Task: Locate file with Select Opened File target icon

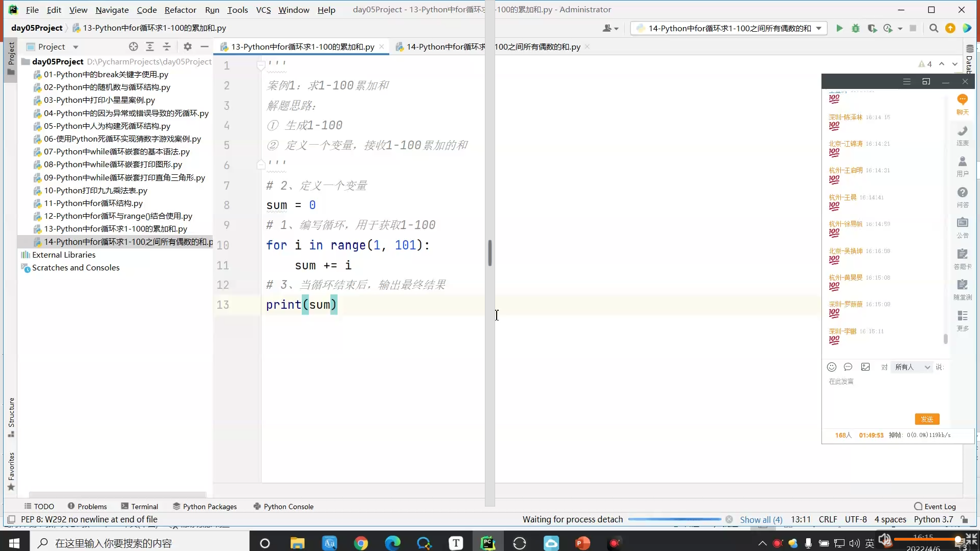Action: coord(133,47)
